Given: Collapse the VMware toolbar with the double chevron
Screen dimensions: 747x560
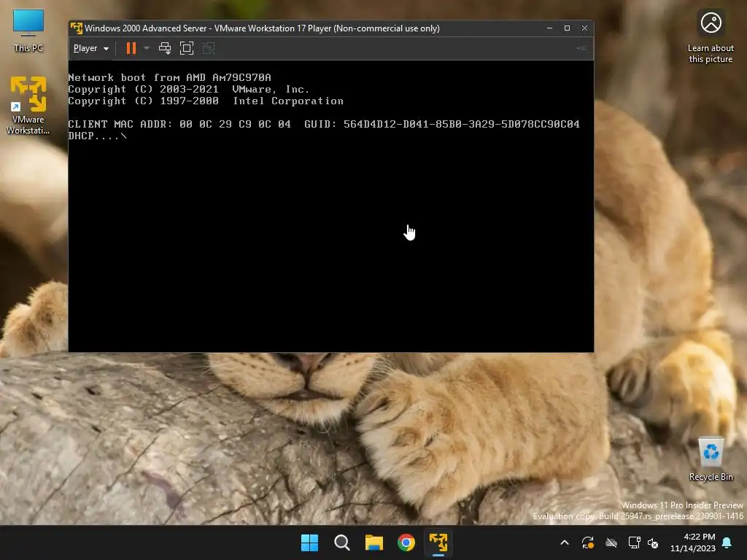Looking at the screenshot, I should [x=581, y=48].
